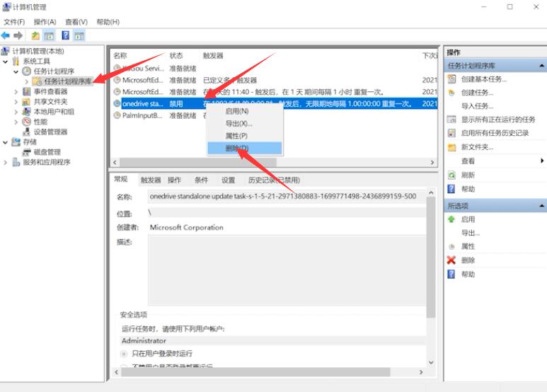
Task: Select 任务计划程序库 in the tree
Action: point(68,81)
